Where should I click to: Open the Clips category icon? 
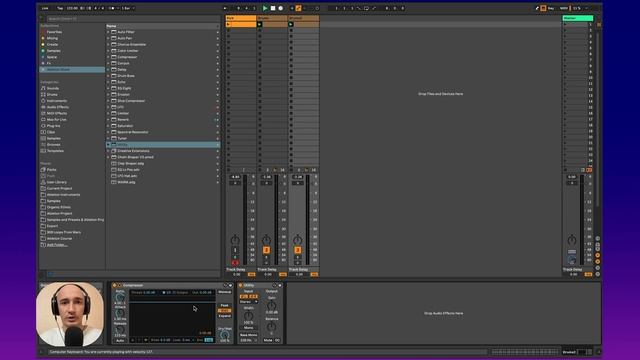(43, 132)
